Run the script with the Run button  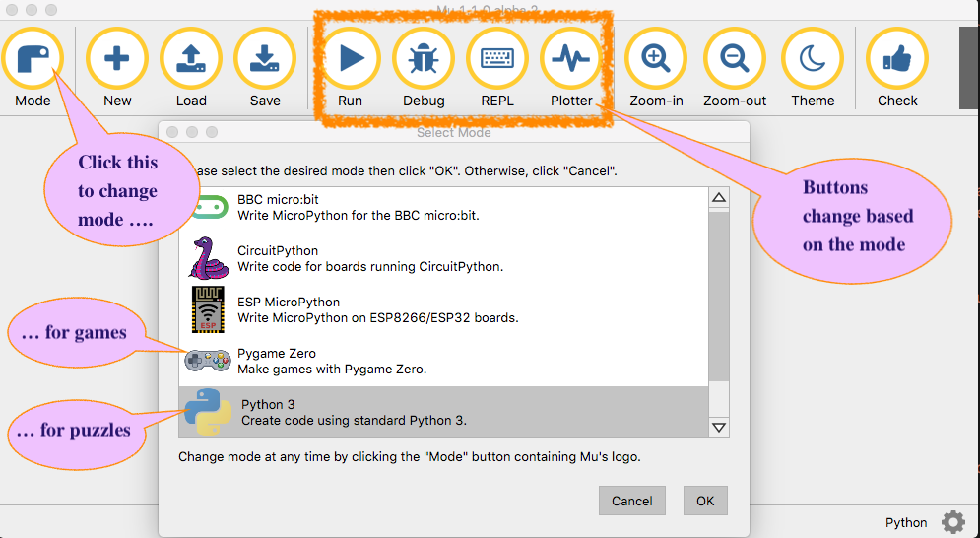(x=350, y=59)
